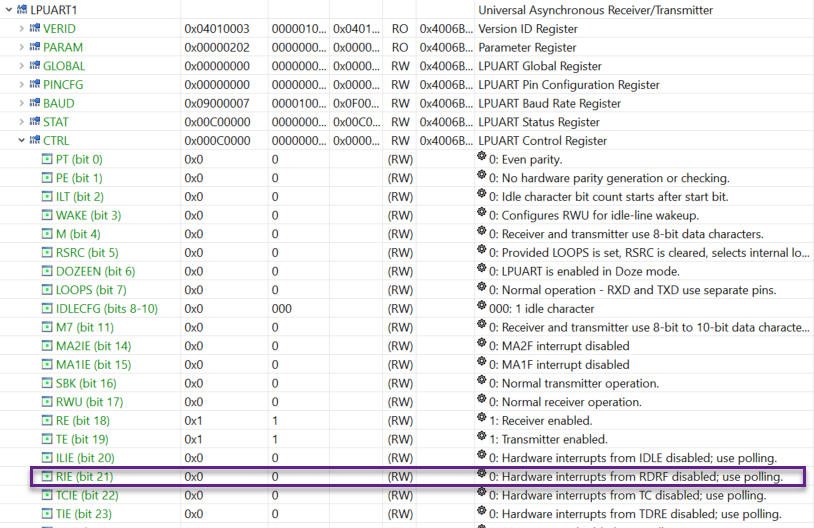Select the ILIE (bit 20) field name
The image size is (814, 528).
(85, 458)
